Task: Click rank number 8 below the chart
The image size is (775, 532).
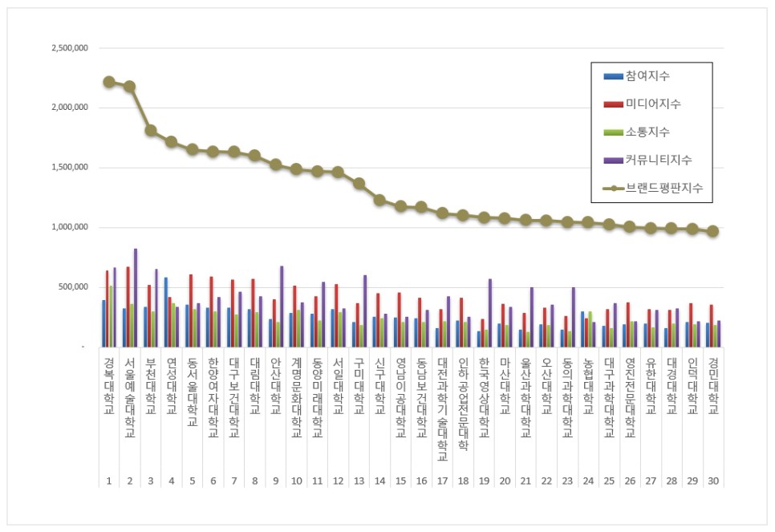Action: (255, 481)
